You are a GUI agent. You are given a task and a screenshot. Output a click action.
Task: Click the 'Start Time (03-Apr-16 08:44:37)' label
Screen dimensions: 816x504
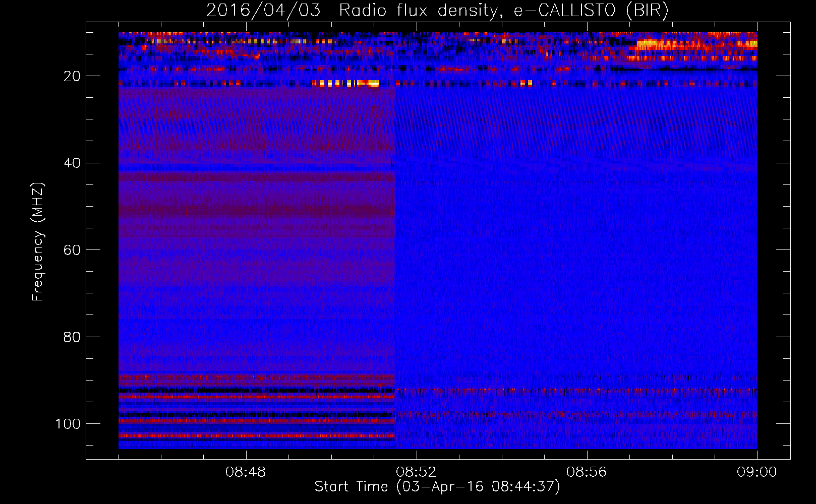pyautogui.click(x=437, y=487)
